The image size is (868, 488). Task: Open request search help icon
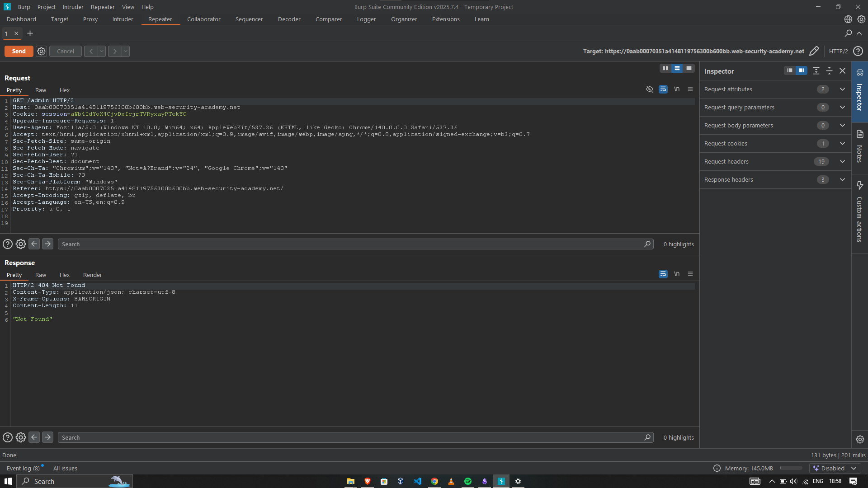(8, 244)
